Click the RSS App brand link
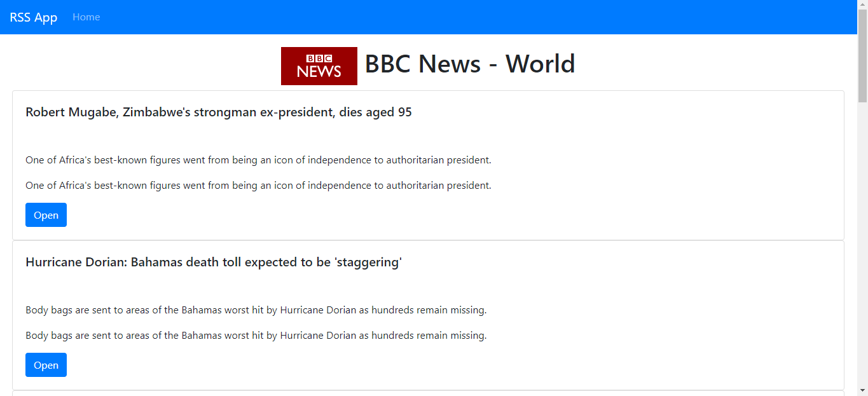This screenshot has height=396, width=868. 34,17
